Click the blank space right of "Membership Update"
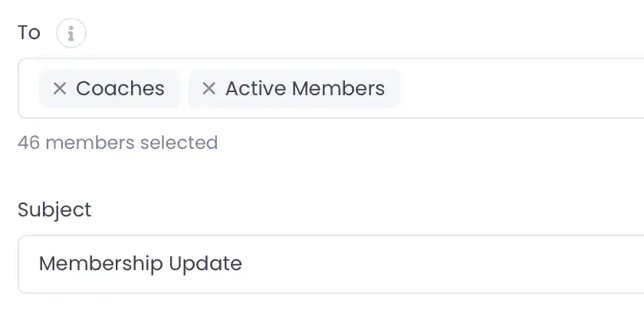The height and width of the screenshot is (327, 644). tap(445, 264)
